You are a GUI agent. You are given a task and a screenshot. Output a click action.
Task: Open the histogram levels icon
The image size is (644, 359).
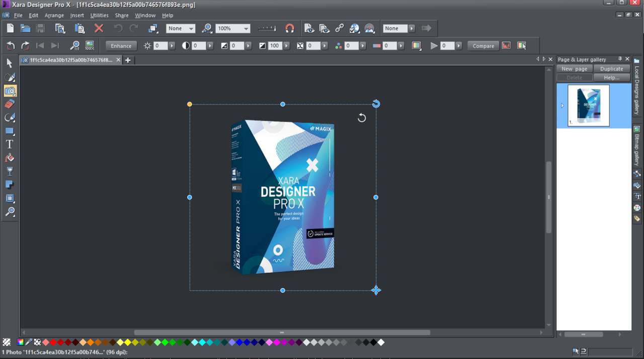click(x=506, y=46)
